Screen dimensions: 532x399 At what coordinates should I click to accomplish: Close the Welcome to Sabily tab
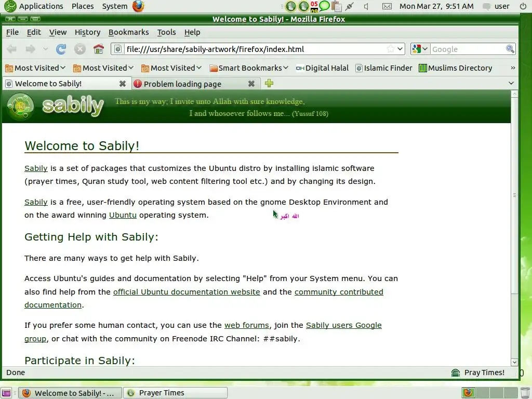(123, 84)
